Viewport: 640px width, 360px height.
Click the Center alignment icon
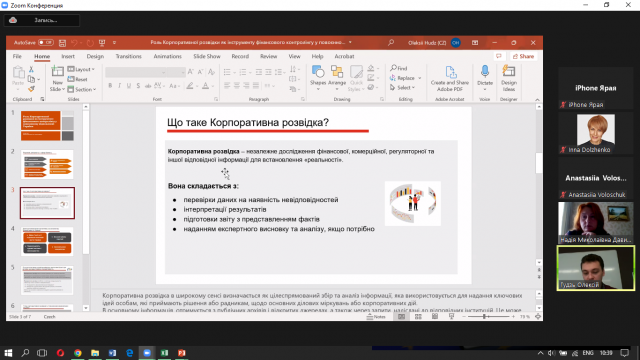point(237,86)
